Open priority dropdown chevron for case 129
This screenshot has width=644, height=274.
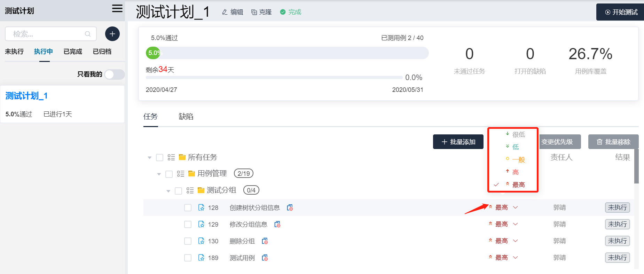pos(516,224)
